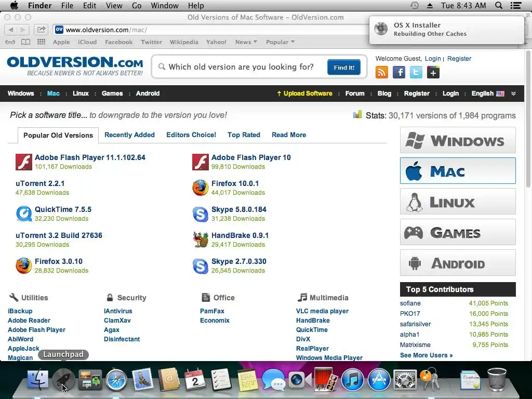Open the Go menu

(x=137, y=5)
